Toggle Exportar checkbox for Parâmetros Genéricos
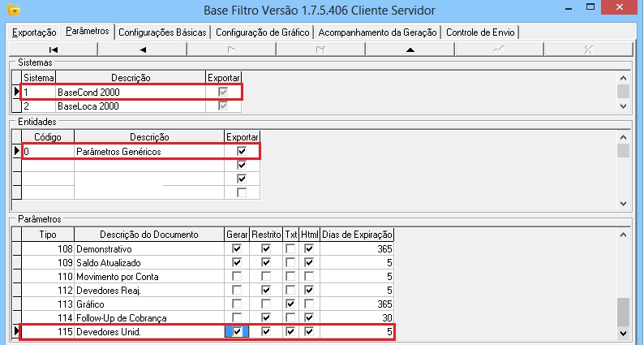Viewport: 644px width, 345px height. click(x=241, y=151)
